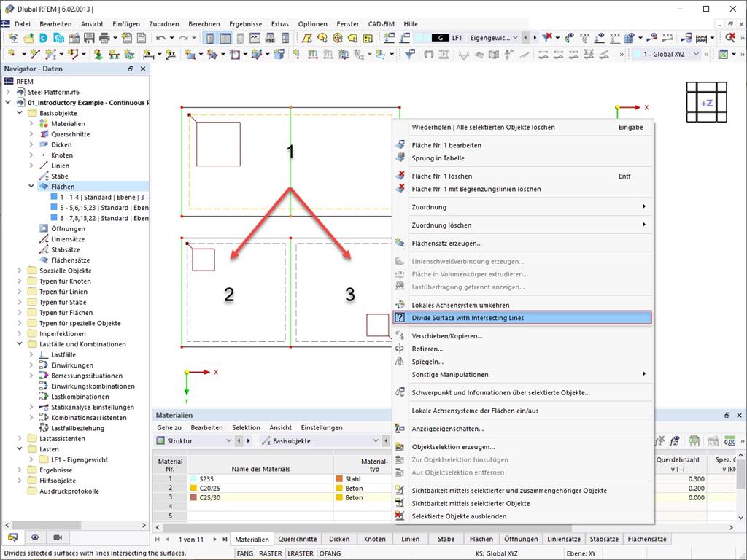Toggle RASTER in status bar
This screenshot has width=747, height=560.
[270, 553]
